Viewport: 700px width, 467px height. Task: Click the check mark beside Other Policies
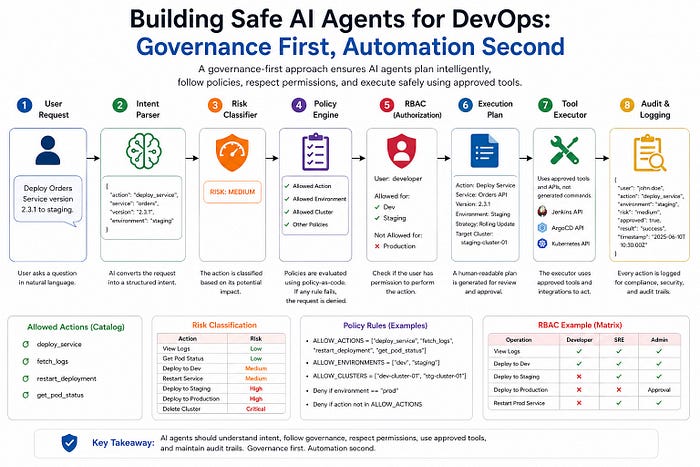click(287, 225)
